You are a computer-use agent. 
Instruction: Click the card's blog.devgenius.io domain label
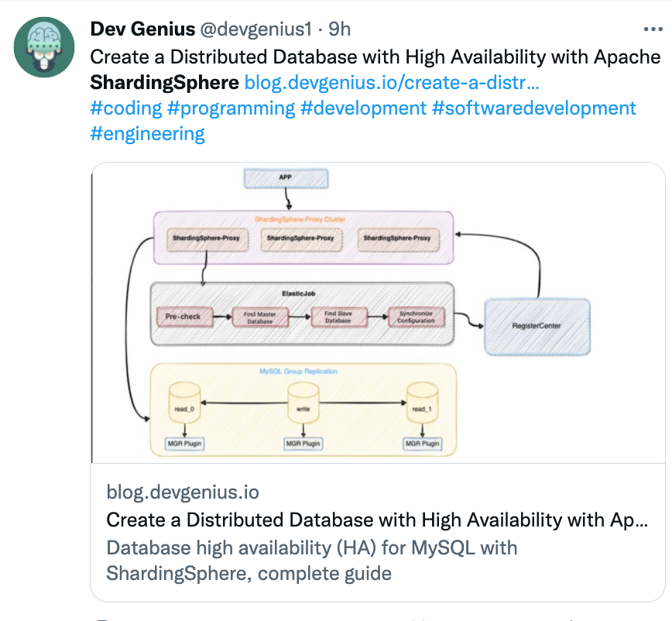(183, 492)
